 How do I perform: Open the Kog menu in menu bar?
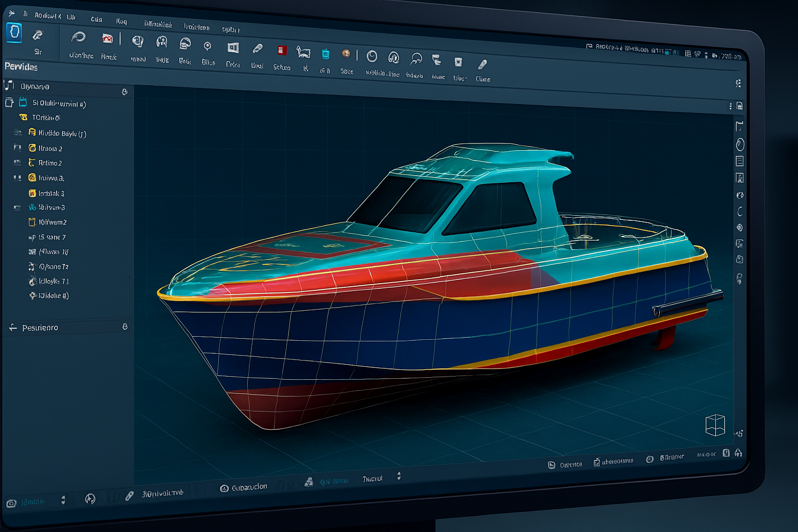121,21
